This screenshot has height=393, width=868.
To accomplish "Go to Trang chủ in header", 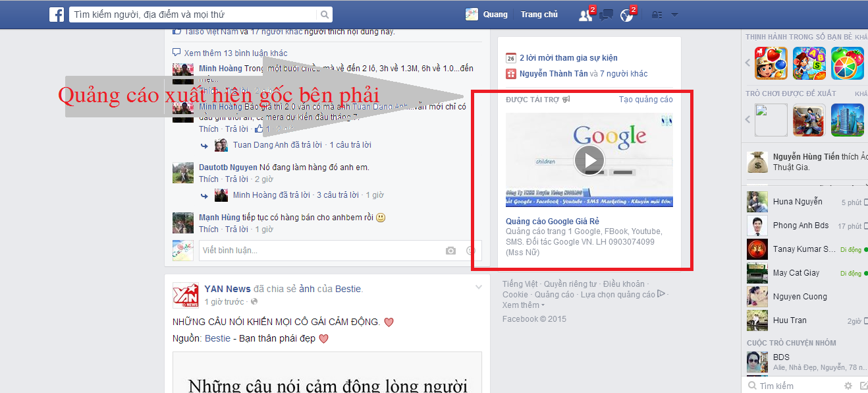I will (x=539, y=15).
